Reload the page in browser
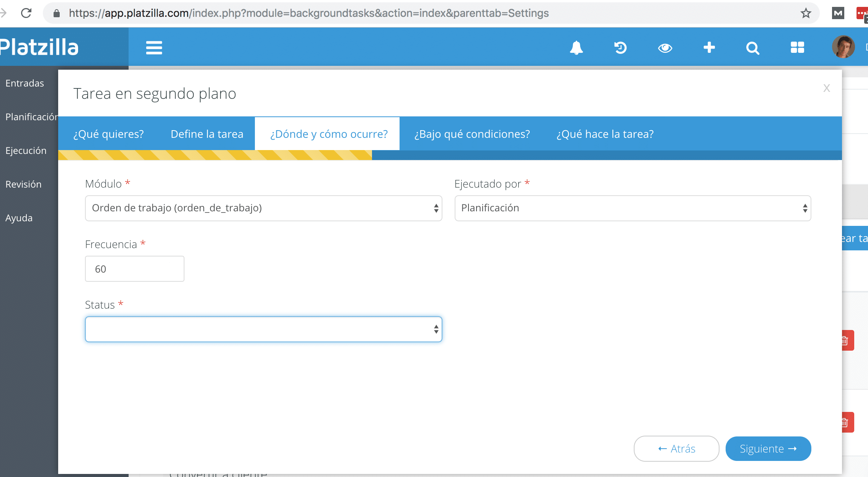Image resolution: width=868 pixels, height=477 pixels. click(26, 13)
